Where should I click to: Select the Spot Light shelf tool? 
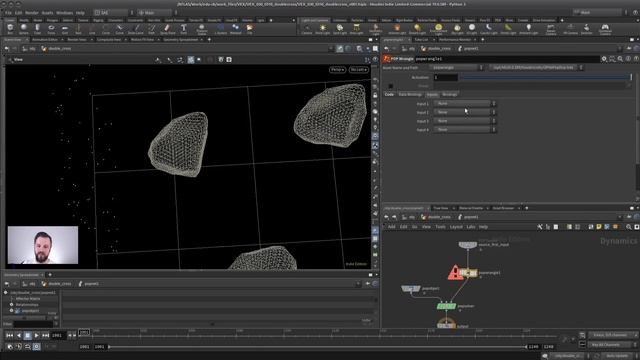click(340, 29)
